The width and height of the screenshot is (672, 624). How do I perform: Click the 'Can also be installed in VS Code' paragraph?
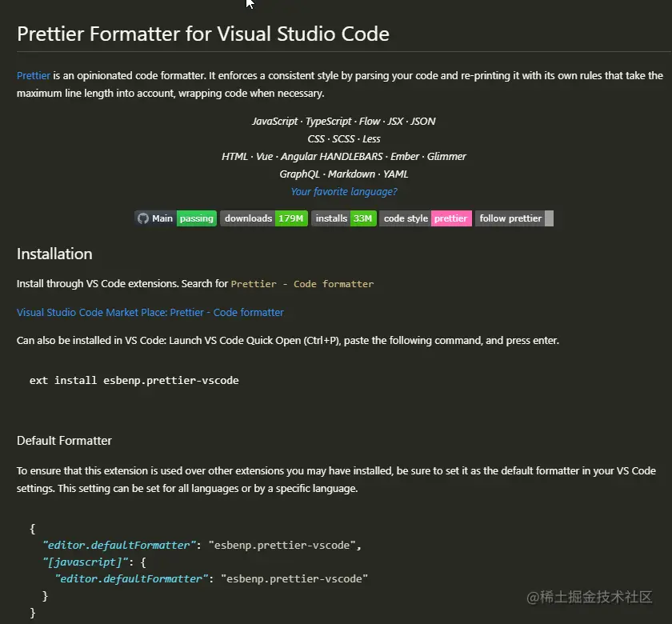click(288, 341)
